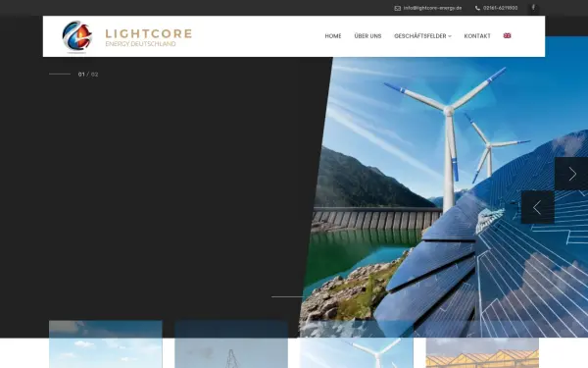Open the power pylon thumbnail card
The width and height of the screenshot is (588, 368).
pos(231,344)
